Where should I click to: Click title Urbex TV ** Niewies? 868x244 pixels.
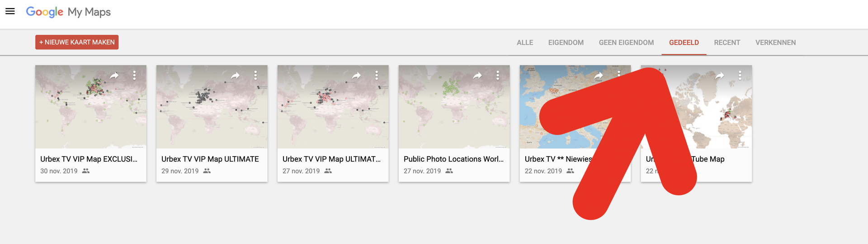(x=558, y=159)
